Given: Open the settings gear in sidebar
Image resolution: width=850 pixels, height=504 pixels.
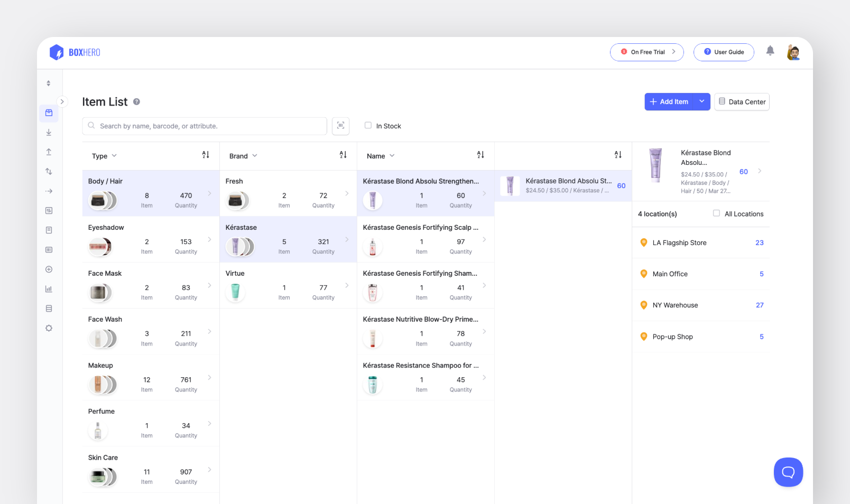Looking at the screenshot, I should pyautogui.click(x=49, y=328).
